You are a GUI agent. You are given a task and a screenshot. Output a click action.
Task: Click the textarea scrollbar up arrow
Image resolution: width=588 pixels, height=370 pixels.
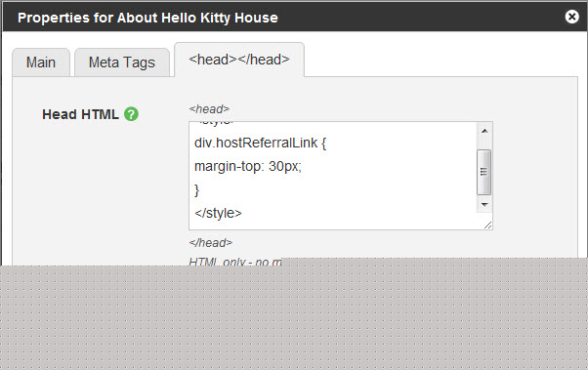tap(484, 131)
